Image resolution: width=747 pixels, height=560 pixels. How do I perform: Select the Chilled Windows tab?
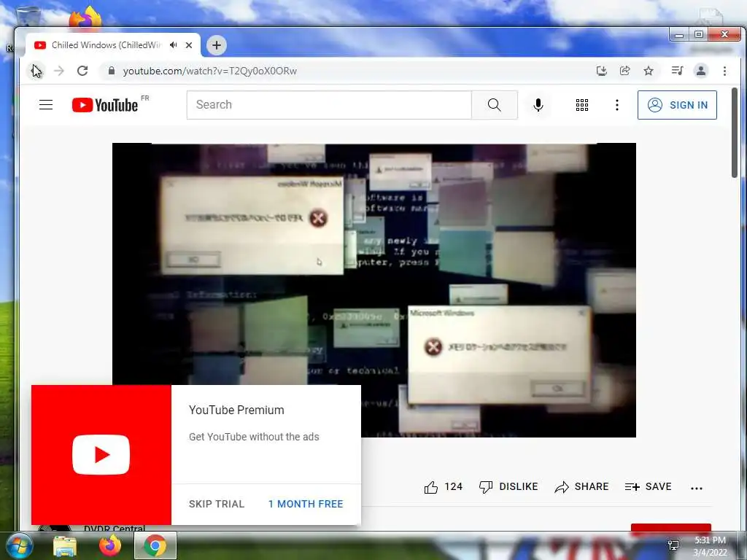(x=107, y=44)
